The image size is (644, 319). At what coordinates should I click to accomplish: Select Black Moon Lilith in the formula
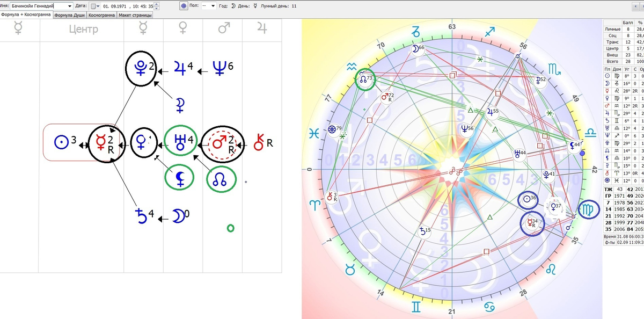click(x=180, y=178)
